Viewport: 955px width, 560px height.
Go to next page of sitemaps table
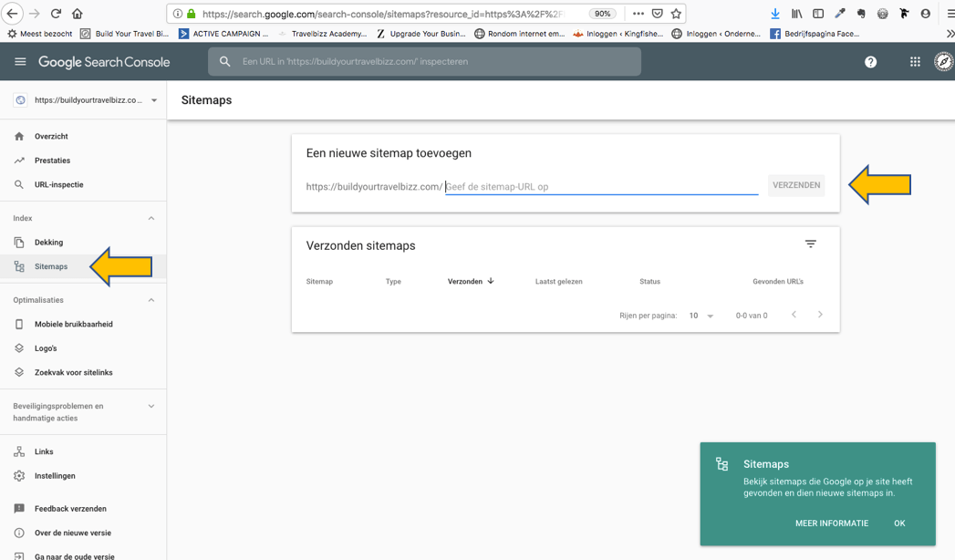(x=820, y=315)
